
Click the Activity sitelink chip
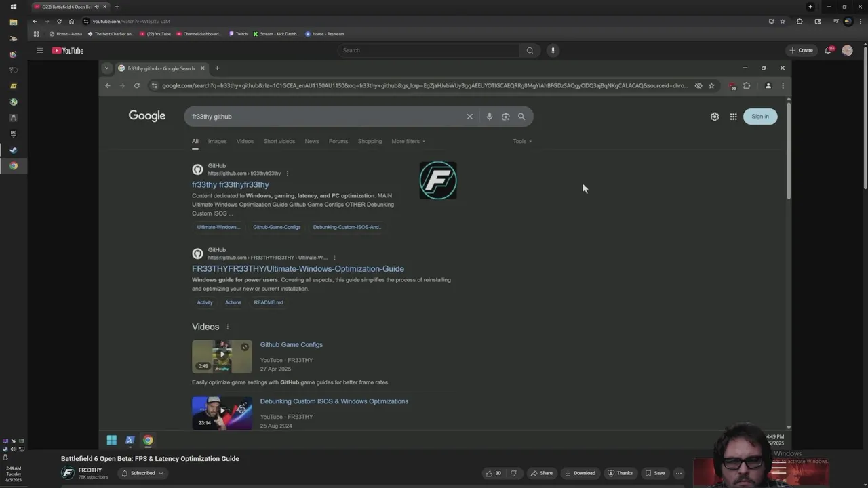(205, 302)
